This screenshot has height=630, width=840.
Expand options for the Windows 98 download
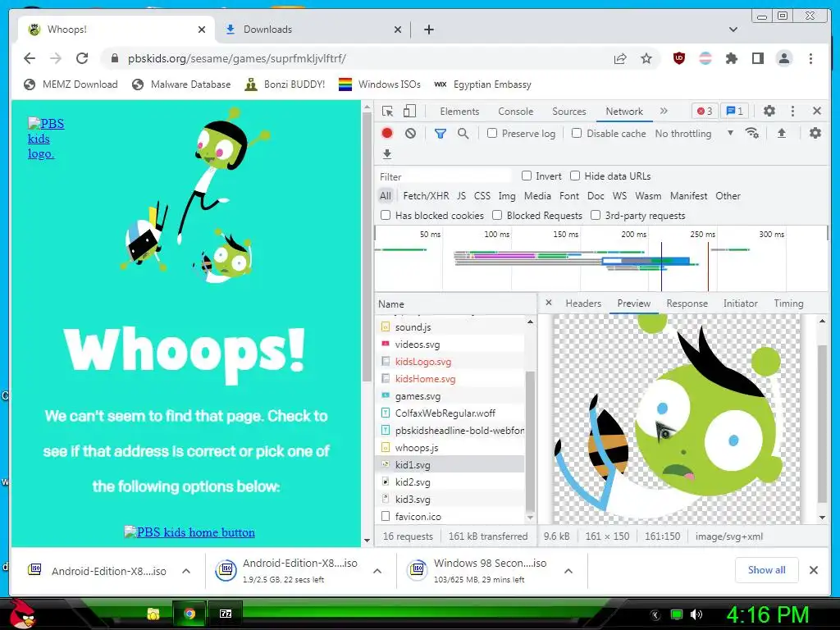[568, 571]
